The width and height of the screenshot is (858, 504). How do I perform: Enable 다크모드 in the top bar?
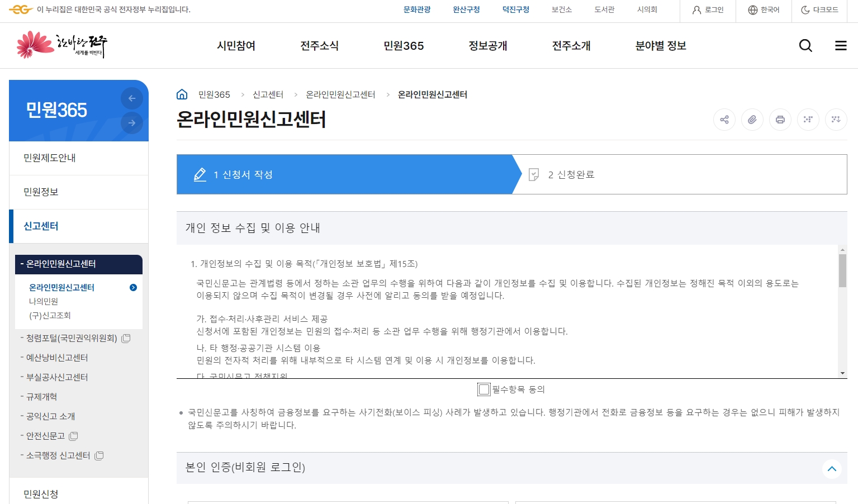(x=819, y=10)
